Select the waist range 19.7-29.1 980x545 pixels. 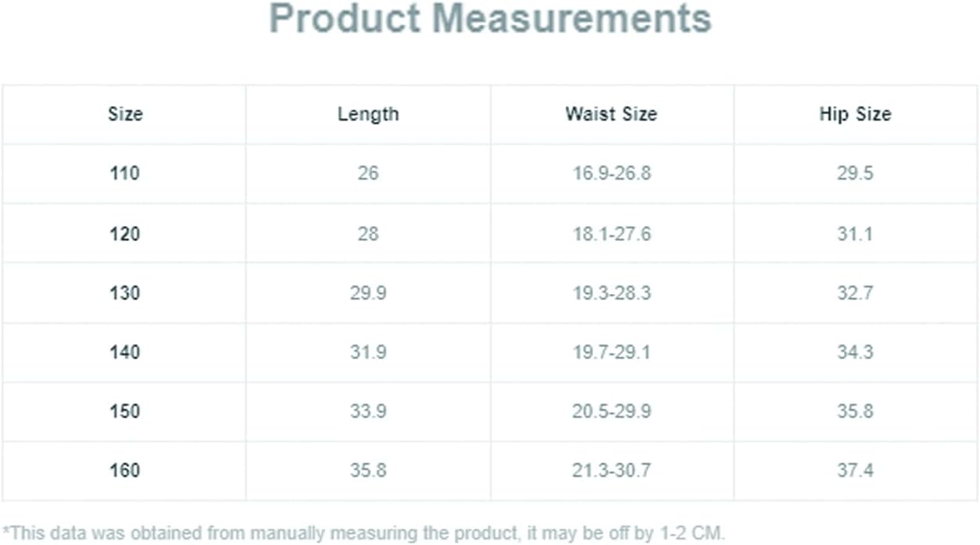point(611,352)
